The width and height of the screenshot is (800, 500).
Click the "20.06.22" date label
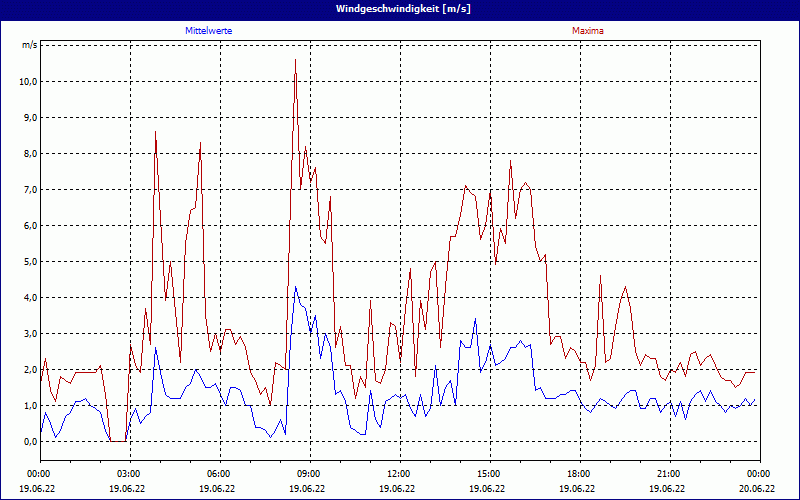click(757, 489)
